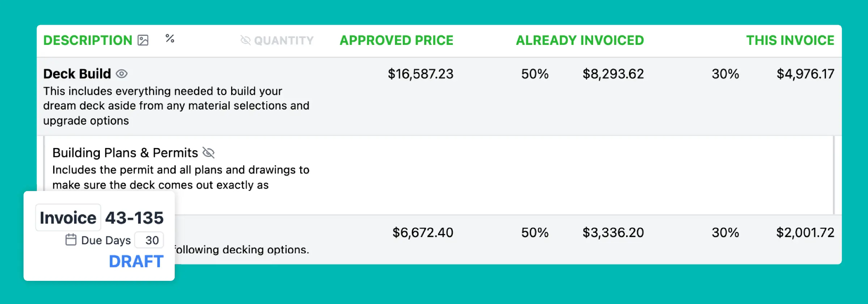Image resolution: width=868 pixels, height=304 pixels.
Task: Edit Deck Build 30% this-invoice percentage
Action: (x=725, y=74)
